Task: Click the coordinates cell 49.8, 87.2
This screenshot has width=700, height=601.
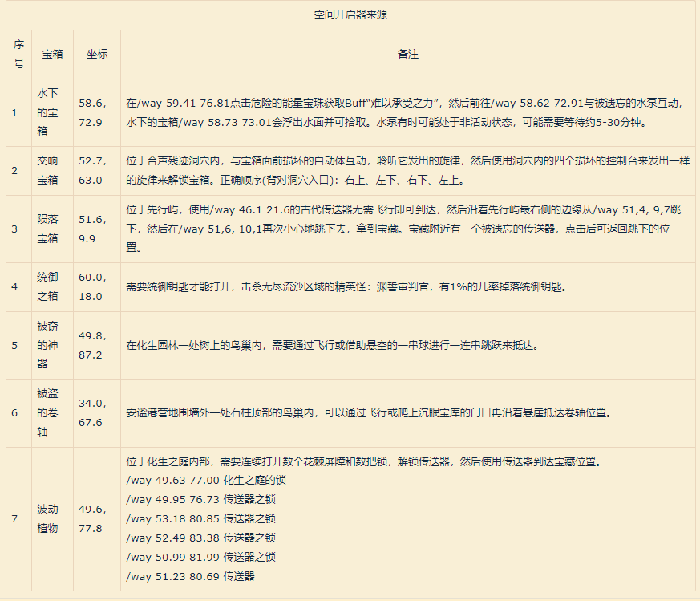Action: 91,345
